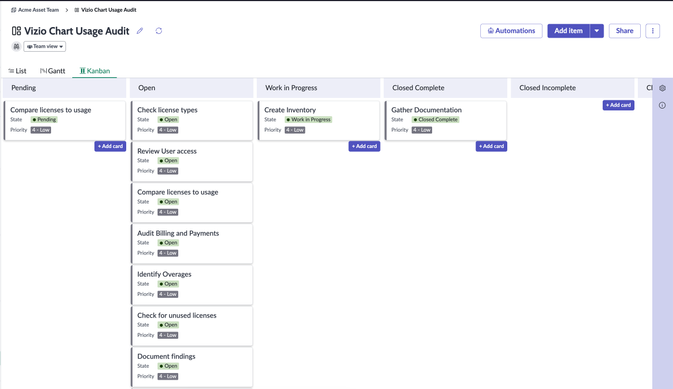Switch to the Gantt tab
Screen dimensions: 673x389
(x=52, y=71)
